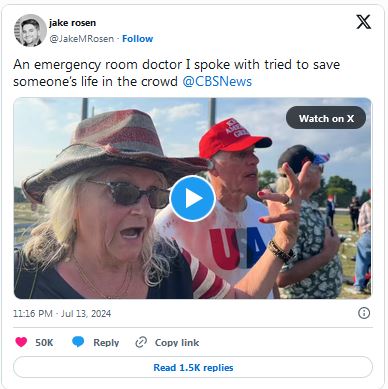Image resolution: width=388 pixels, height=389 pixels.
Task: Click the jake rosen display name
Action: pyautogui.click(x=72, y=23)
